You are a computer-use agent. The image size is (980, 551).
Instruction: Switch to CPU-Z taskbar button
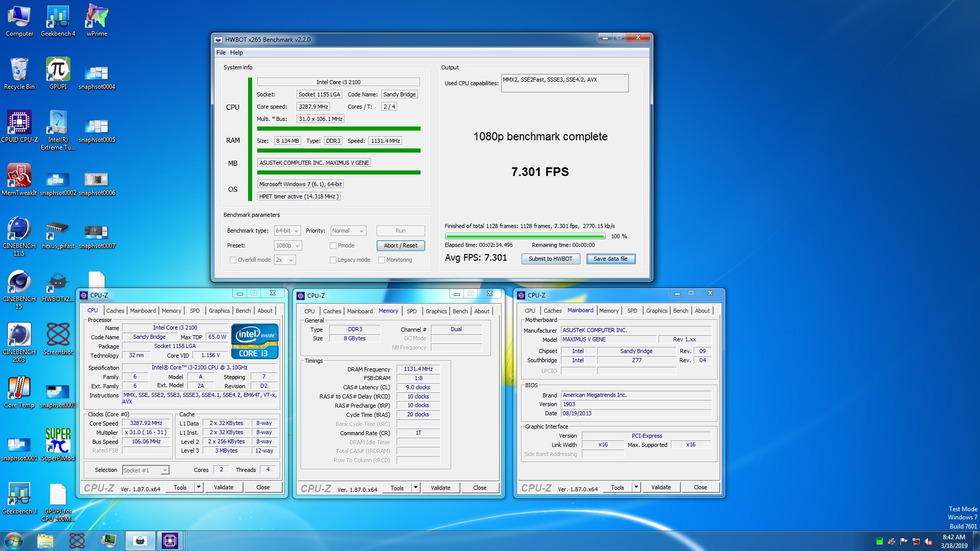coord(169,540)
